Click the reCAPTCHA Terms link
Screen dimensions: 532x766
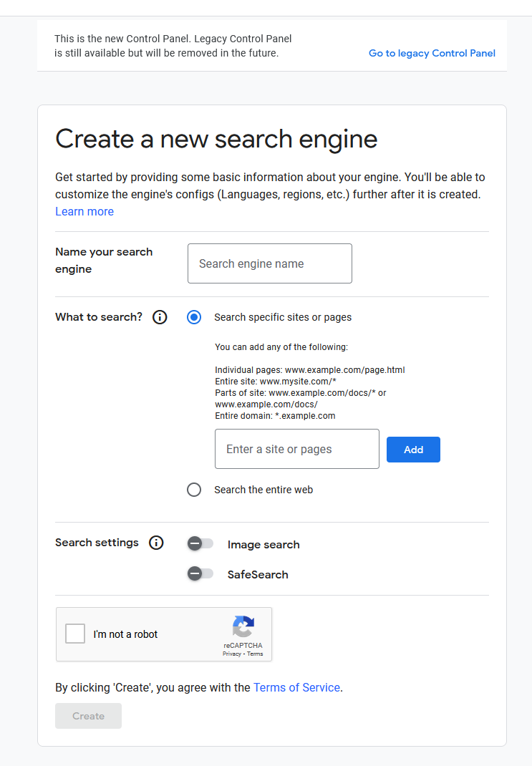tap(255, 654)
